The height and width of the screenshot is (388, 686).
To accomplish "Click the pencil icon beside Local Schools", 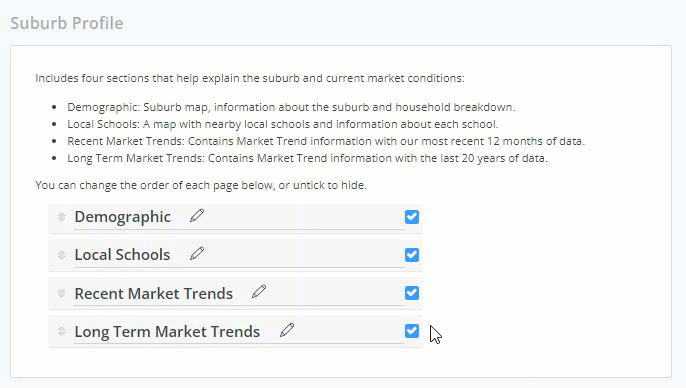I will pos(197,254).
